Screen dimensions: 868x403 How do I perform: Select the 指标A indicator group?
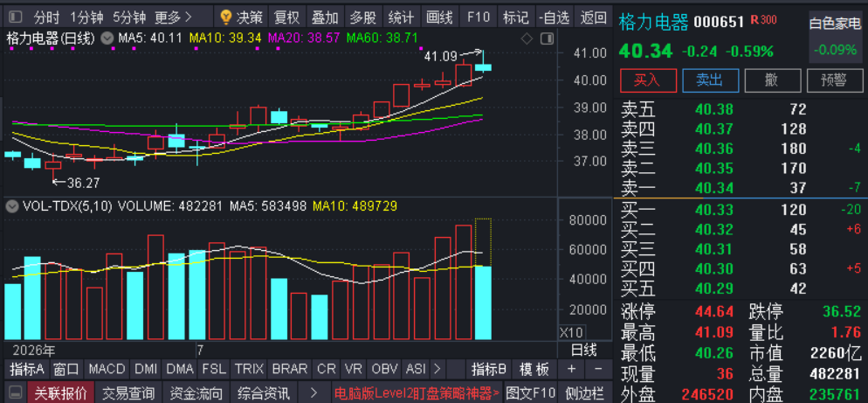[27, 369]
